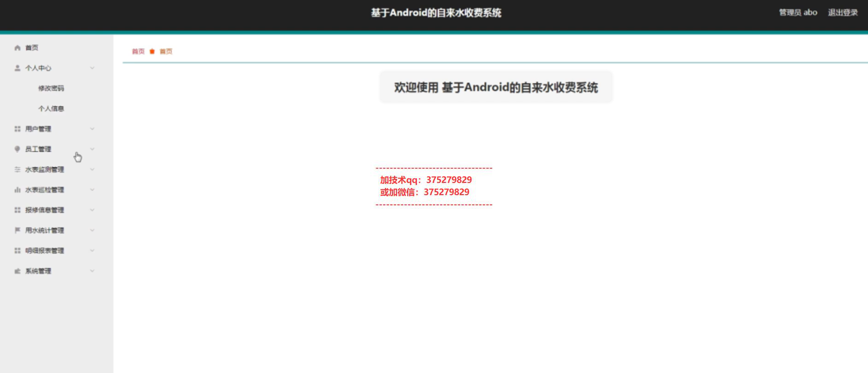Viewport: 868px width, 373px height.
Task: Click the person icon for 个人中心
Action: [x=17, y=68]
